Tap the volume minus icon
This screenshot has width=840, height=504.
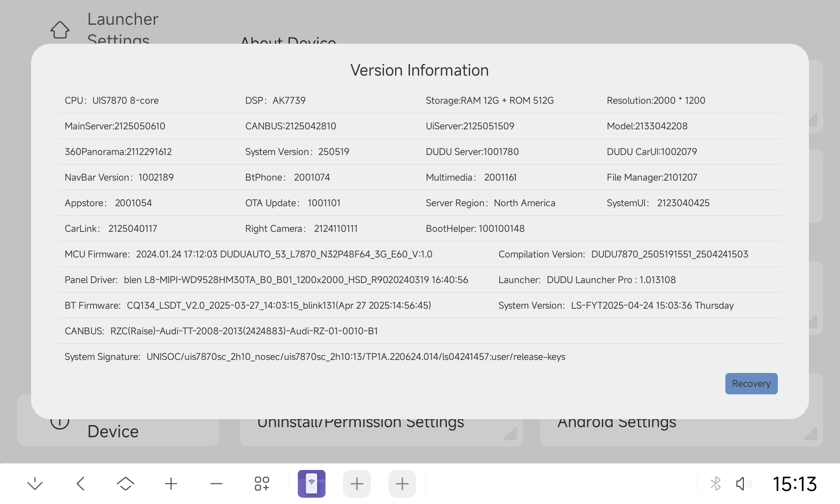216,483
